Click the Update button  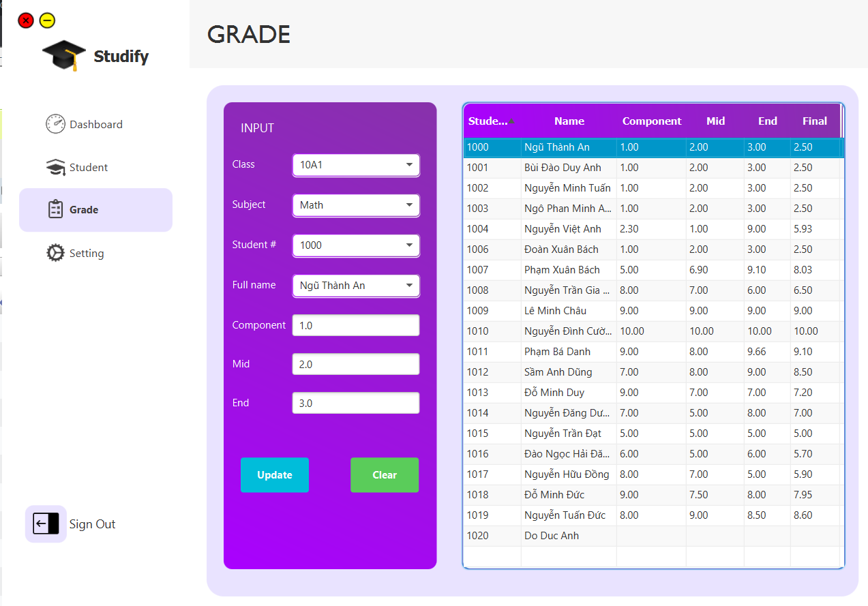(275, 475)
